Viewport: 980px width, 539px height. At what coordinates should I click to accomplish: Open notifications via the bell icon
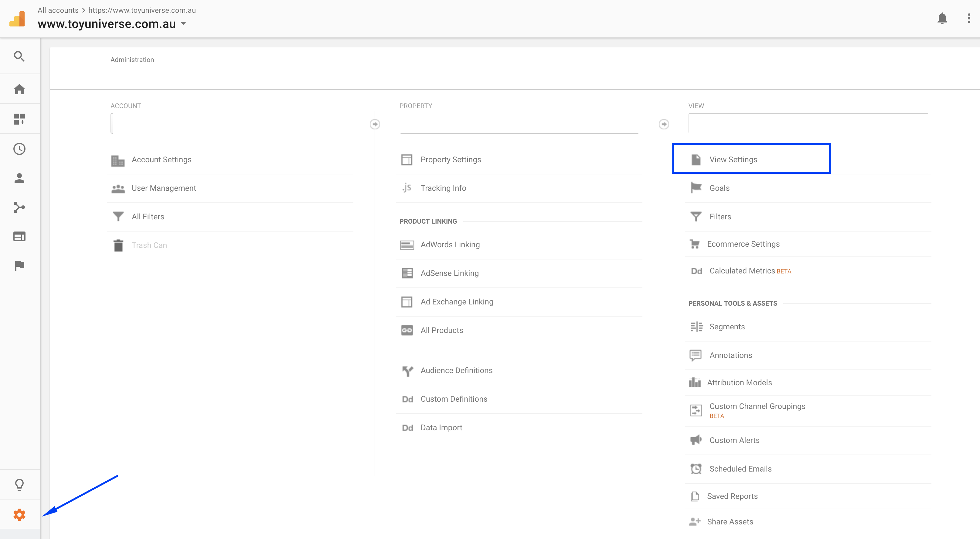point(942,18)
